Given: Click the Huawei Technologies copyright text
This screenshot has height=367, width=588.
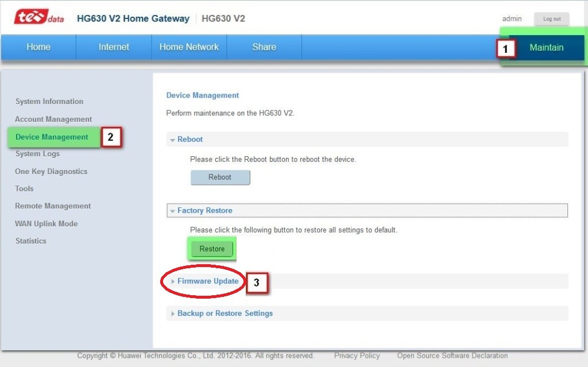Looking at the screenshot, I should [x=195, y=356].
